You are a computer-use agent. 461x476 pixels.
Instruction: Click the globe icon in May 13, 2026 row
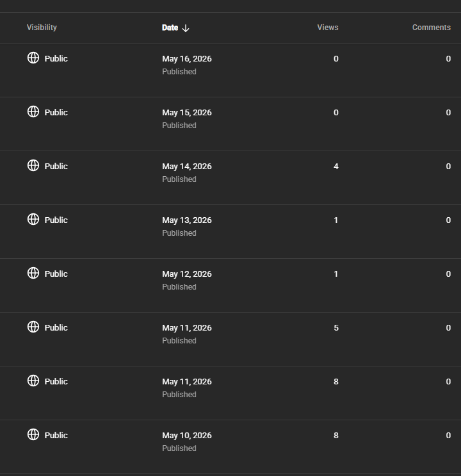click(33, 219)
